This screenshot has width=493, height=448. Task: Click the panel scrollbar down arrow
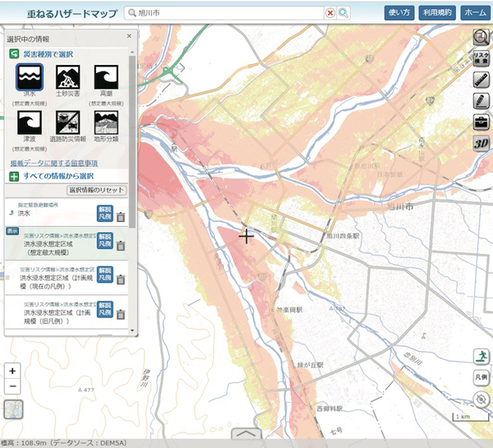point(132,330)
